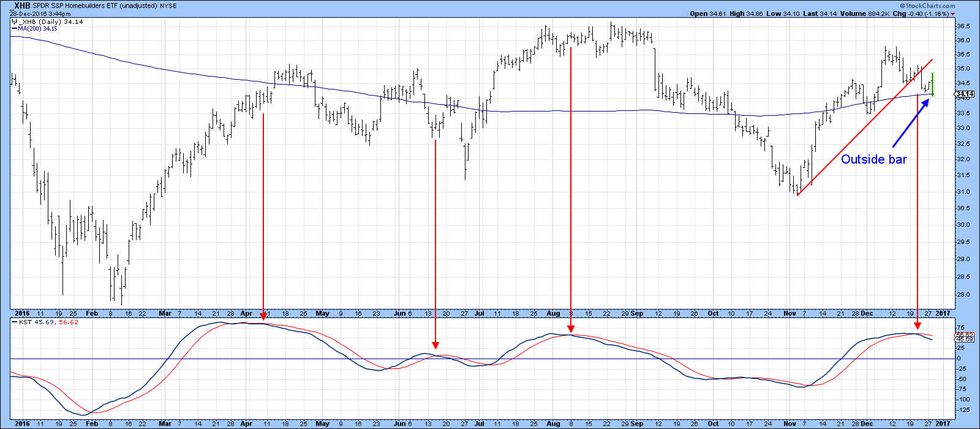
Task: Click the red arrowhead at mid-June KST crossover
Action: pyautogui.click(x=435, y=345)
